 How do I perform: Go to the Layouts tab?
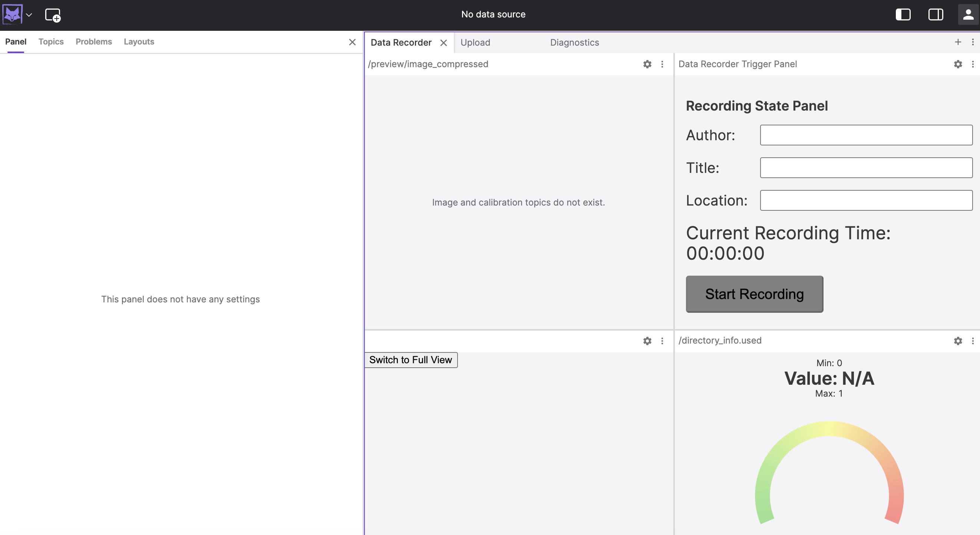pyautogui.click(x=139, y=42)
